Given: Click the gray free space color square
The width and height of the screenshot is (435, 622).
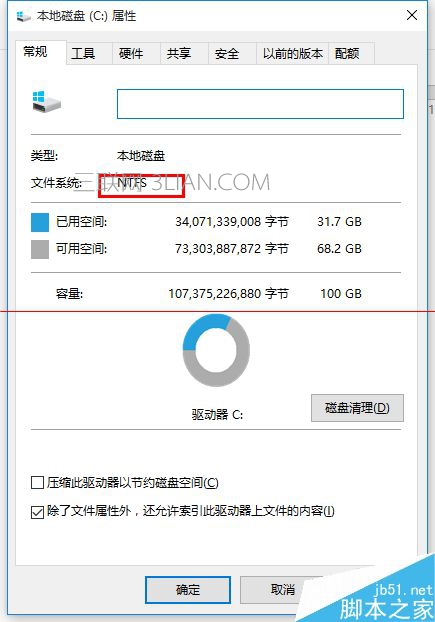Looking at the screenshot, I should (40, 249).
